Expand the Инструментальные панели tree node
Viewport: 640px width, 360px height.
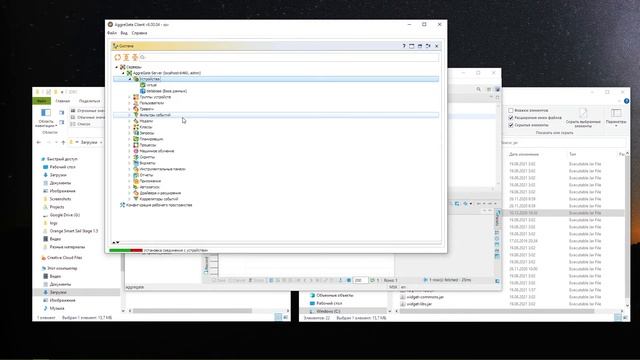(130, 169)
